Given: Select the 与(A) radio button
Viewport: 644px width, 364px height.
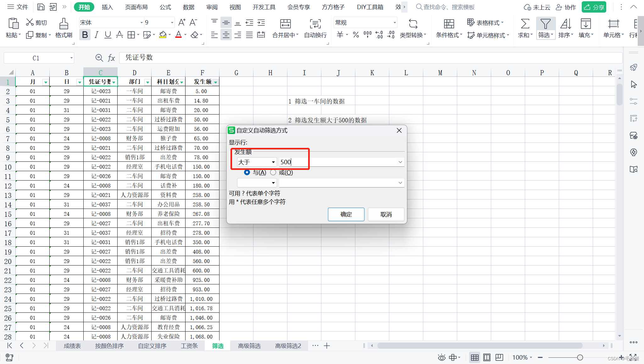Looking at the screenshot, I should tap(247, 172).
